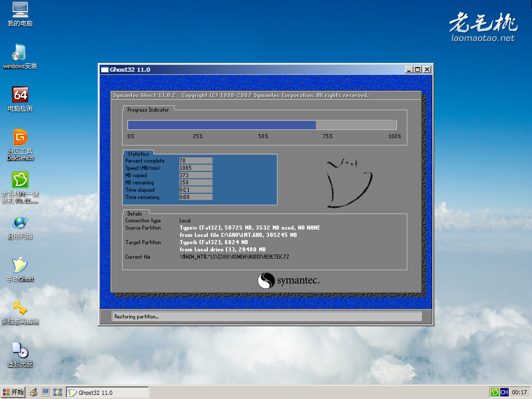Image resolution: width=532 pixels, height=399 pixels.
Task: Launch the 电脑检测 desktop shortcut
Action: coord(20,99)
